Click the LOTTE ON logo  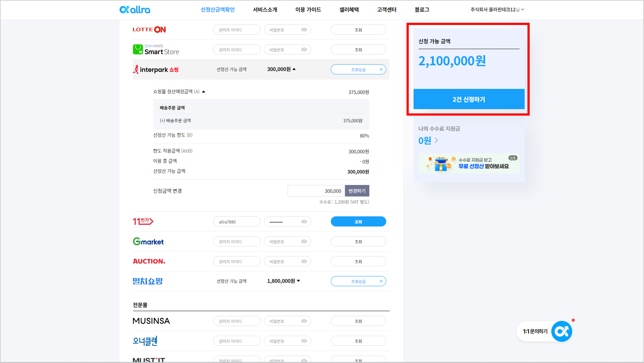149,30
